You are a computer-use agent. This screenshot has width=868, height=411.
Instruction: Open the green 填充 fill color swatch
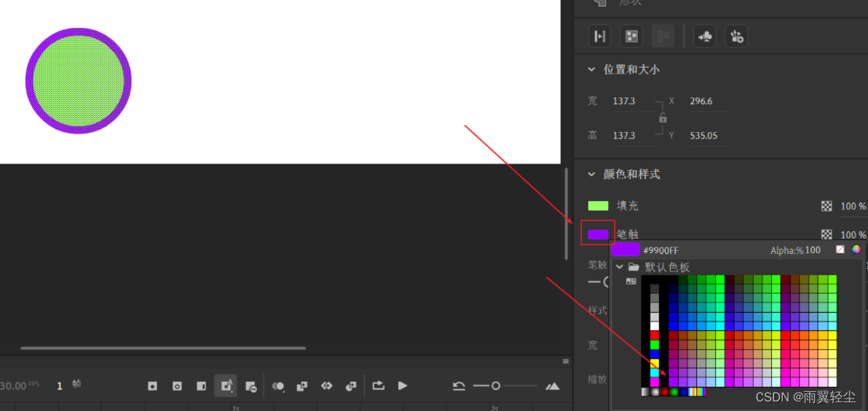click(x=598, y=206)
